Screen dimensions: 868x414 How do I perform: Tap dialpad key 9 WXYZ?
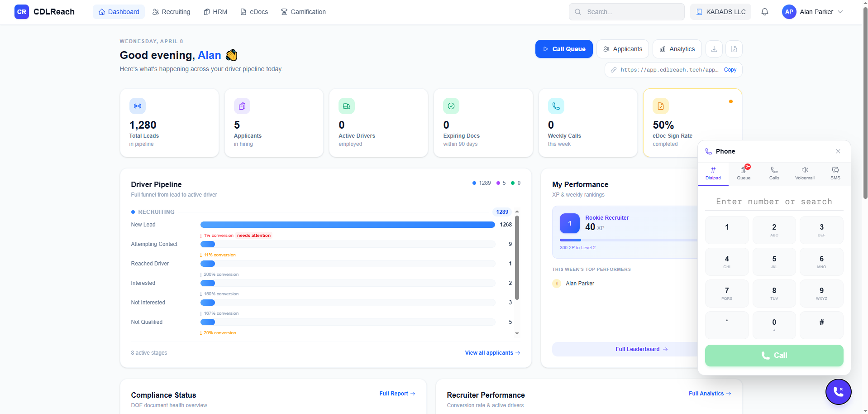tap(822, 294)
